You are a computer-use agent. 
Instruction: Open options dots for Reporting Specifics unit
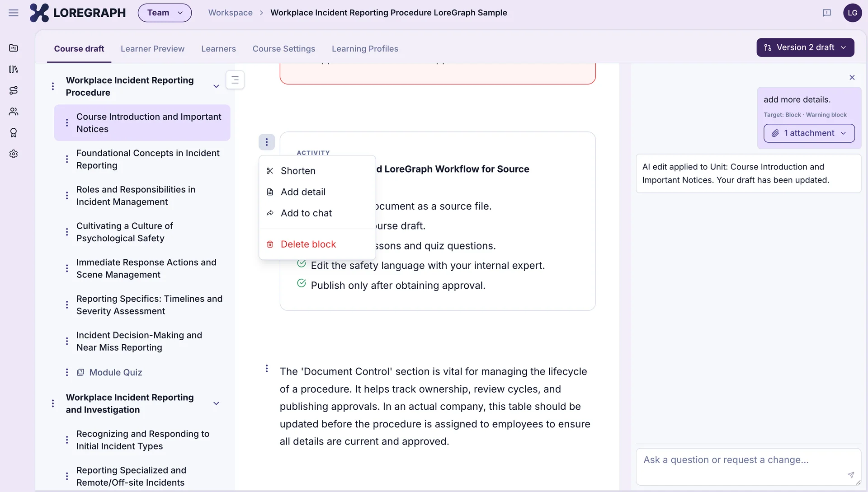pyautogui.click(x=67, y=305)
